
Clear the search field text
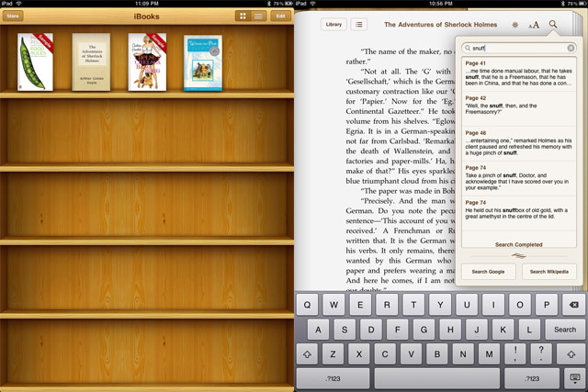[x=571, y=48]
